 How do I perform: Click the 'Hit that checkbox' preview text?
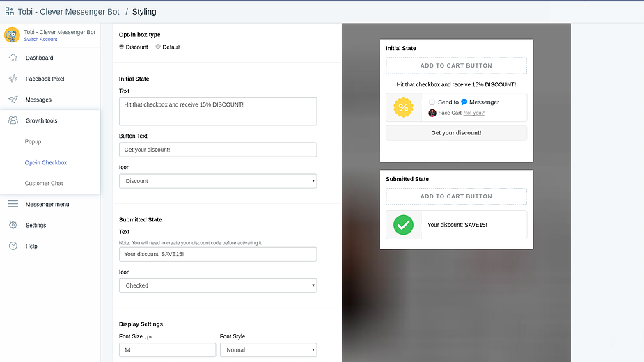tap(456, 84)
